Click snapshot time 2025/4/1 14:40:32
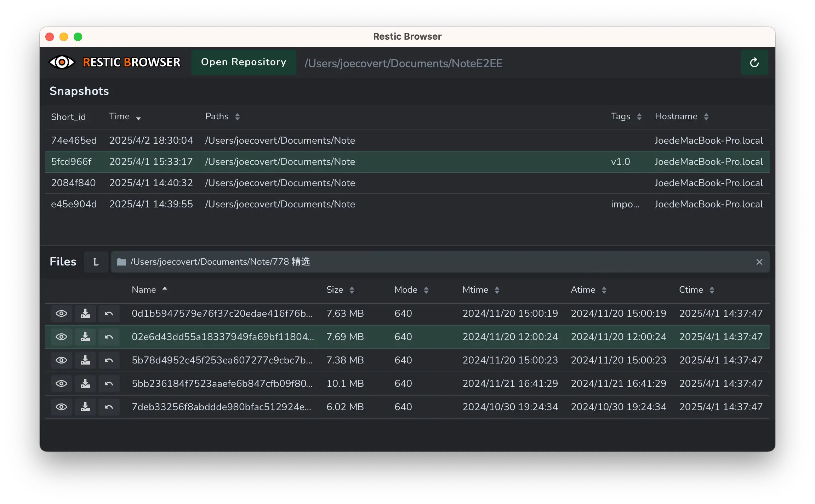 tap(151, 183)
